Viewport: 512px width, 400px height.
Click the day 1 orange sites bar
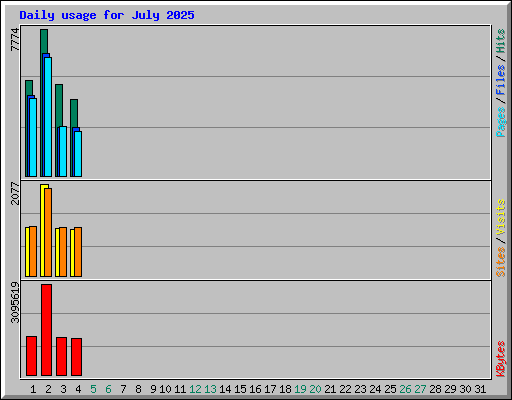[x=33, y=252]
